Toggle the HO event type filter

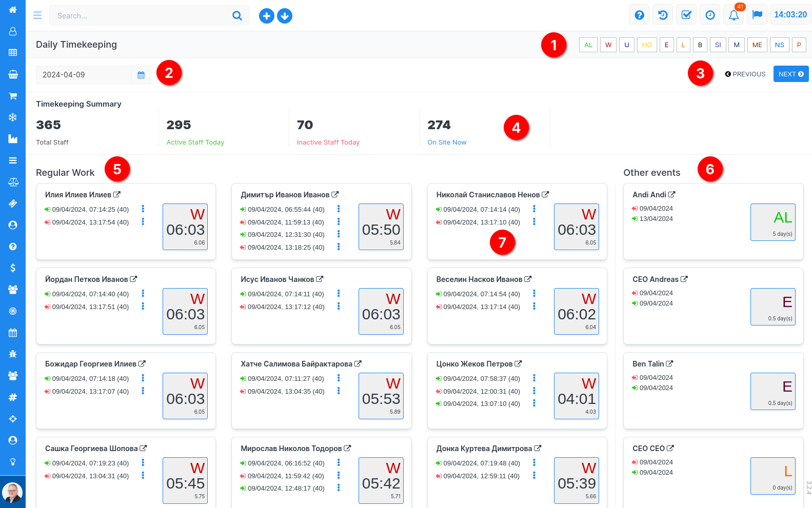[647, 45]
